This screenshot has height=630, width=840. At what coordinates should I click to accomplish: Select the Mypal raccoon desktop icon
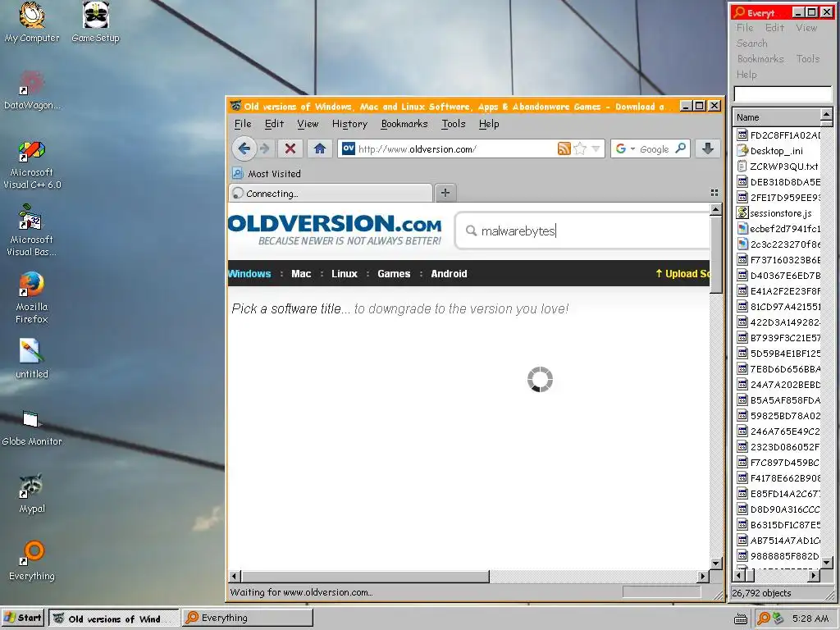point(32,494)
